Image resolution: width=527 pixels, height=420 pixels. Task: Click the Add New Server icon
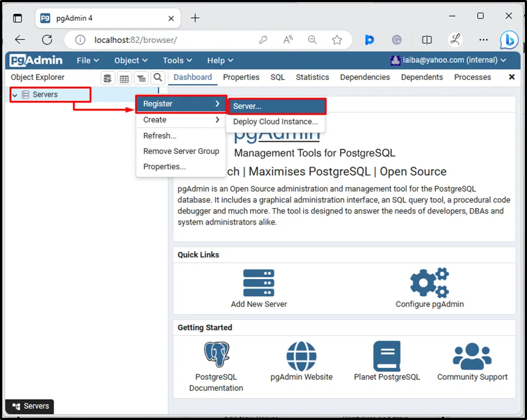point(258,282)
